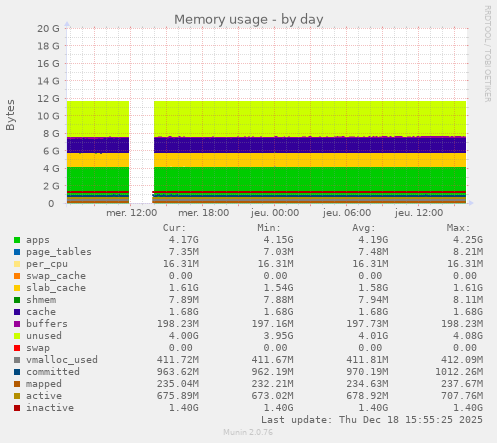Click the per_cpu pale yellow swatch
The width and height of the screenshot is (497, 443).
pos(17,264)
